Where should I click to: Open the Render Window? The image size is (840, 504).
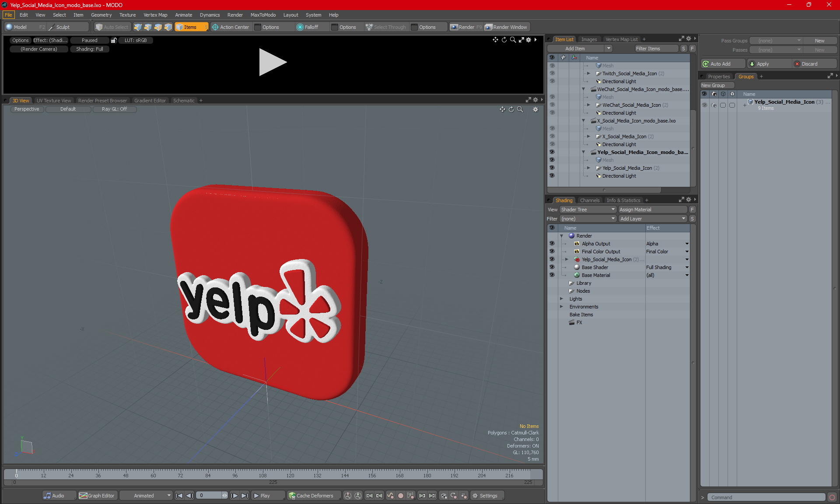pos(506,27)
